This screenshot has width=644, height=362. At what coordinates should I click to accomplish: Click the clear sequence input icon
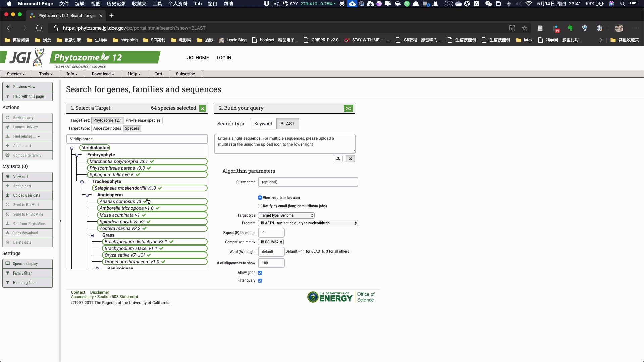pos(350,158)
